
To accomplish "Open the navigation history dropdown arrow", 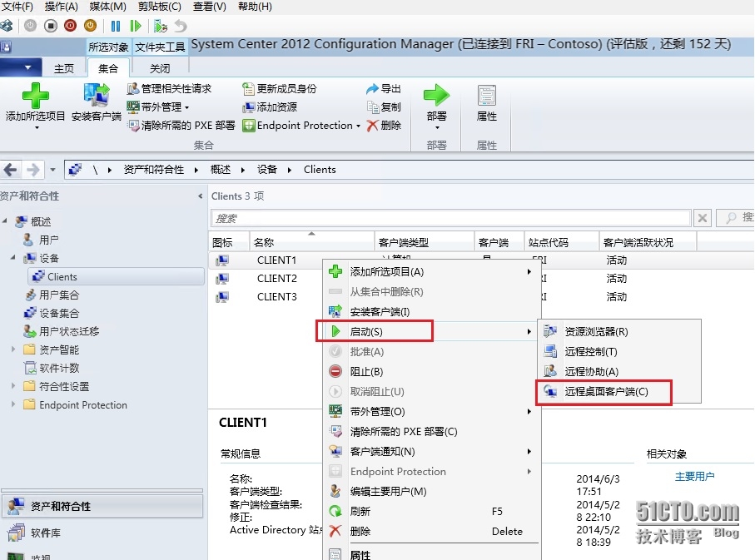I will click(53, 170).
